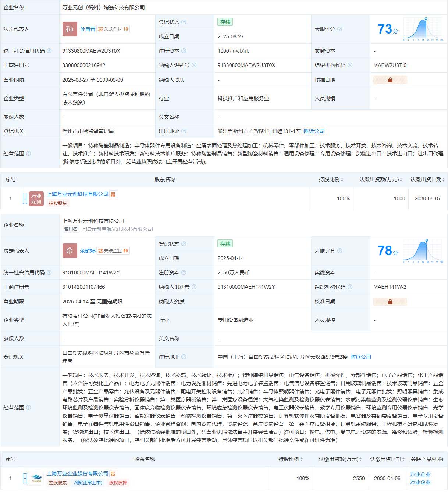
Task: Click help icon beside 组织机构代码 MAEH141W-2
Action: tap(350, 287)
